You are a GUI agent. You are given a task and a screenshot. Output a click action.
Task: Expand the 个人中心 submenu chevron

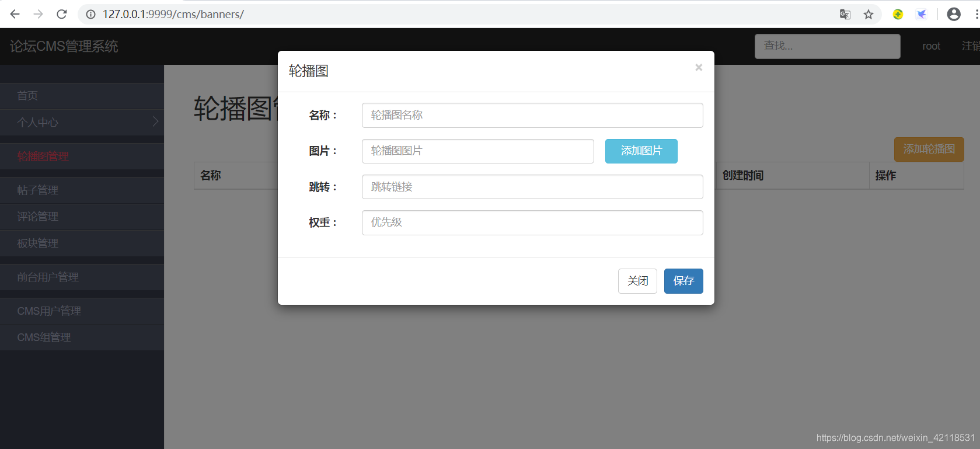[x=155, y=121]
